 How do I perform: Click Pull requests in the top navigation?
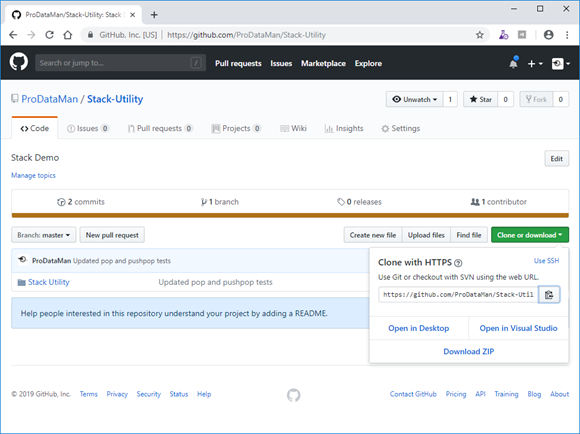pyautogui.click(x=238, y=63)
